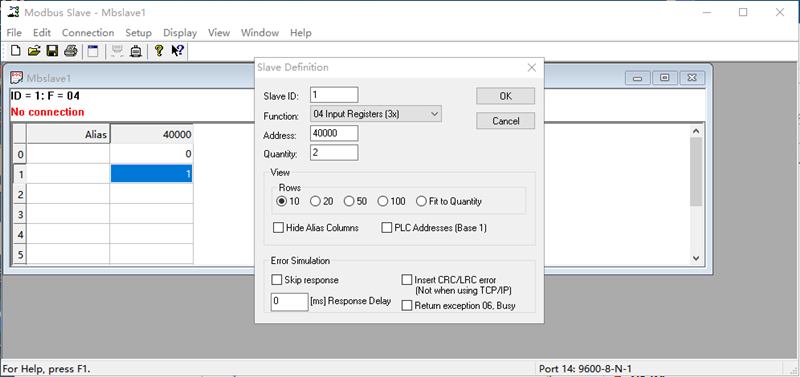Click the context help arrow icon
The height and width of the screenshot is (377, 800).
tap(178, 51)
